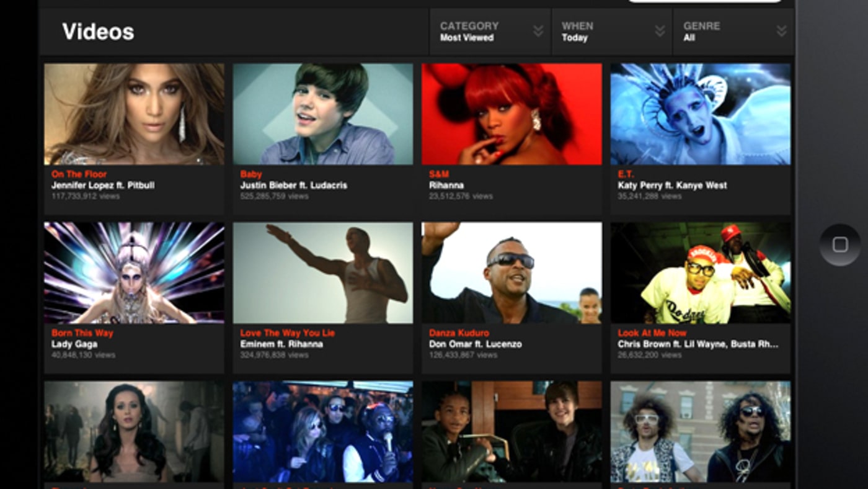Open the two boys in jackets thumbnail
The height and width of the screenshot is (489, 868).
pos(511,432)
